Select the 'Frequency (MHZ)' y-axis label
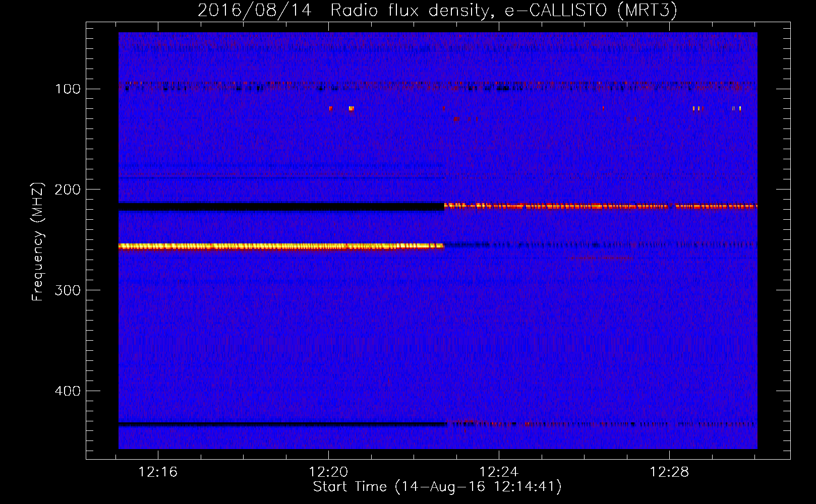The width and height of the screenshot is (816, 504). click(x=37, y=242)
